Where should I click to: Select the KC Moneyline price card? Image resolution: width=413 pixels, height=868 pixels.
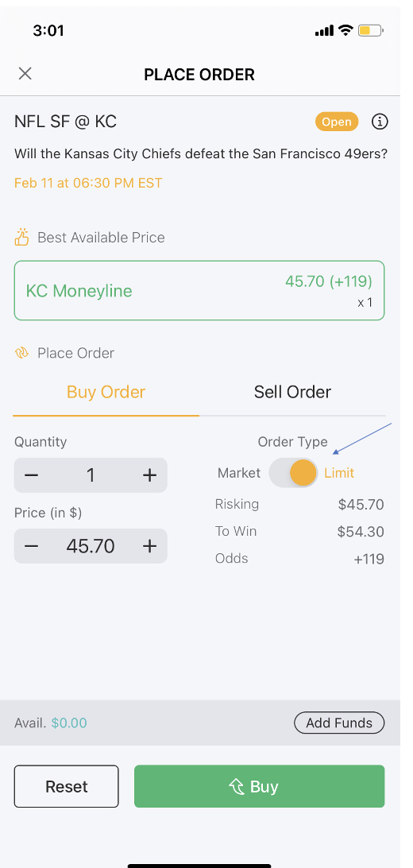click(x=199, y=291)
